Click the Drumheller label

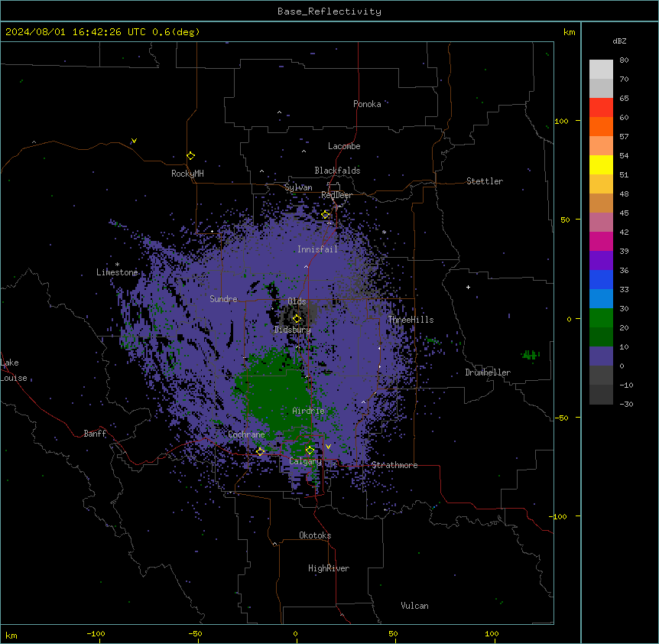pyautogui.click(x=488, y=372)
